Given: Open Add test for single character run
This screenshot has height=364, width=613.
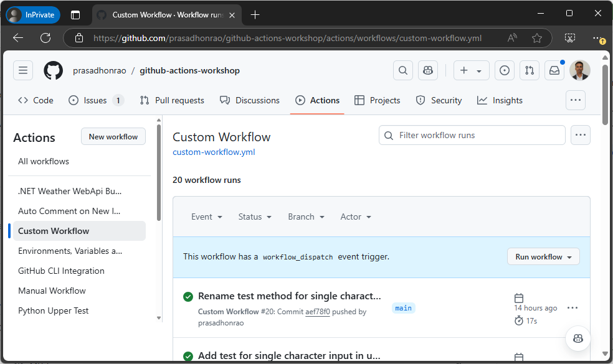Looking at the screenshot, I should click(x=289, y=356).
